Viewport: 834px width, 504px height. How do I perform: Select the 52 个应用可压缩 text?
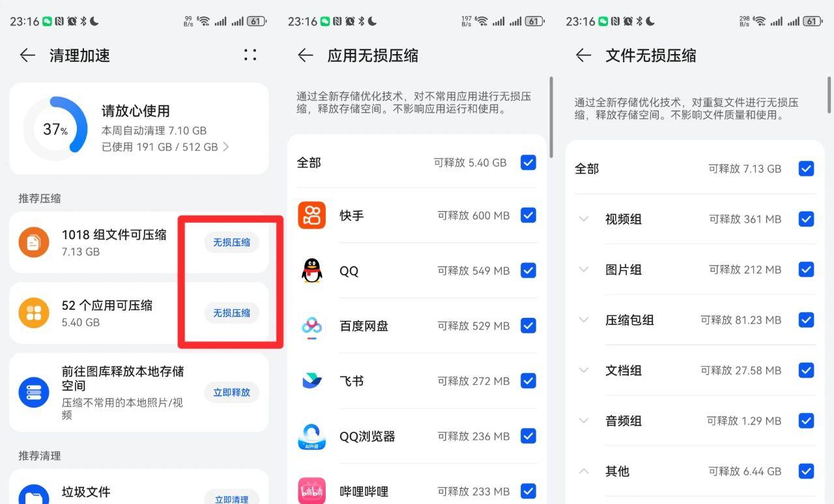tap(108, 305)
